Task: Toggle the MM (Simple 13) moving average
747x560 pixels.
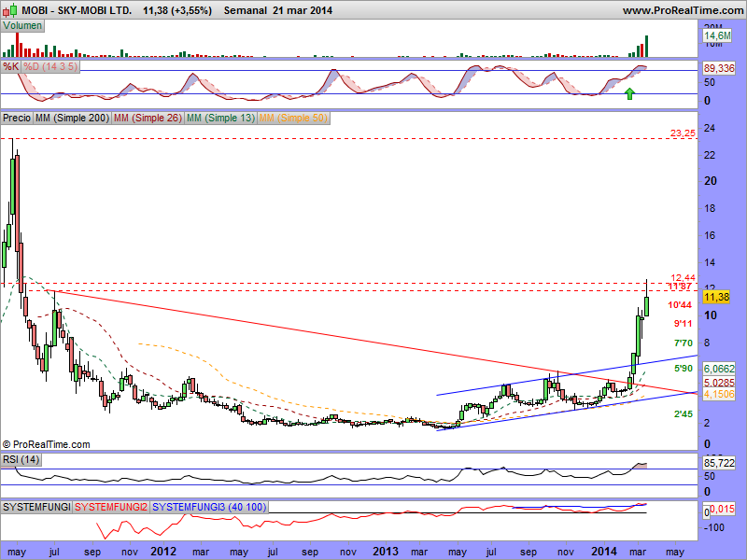Action: [x=220, y=119]
